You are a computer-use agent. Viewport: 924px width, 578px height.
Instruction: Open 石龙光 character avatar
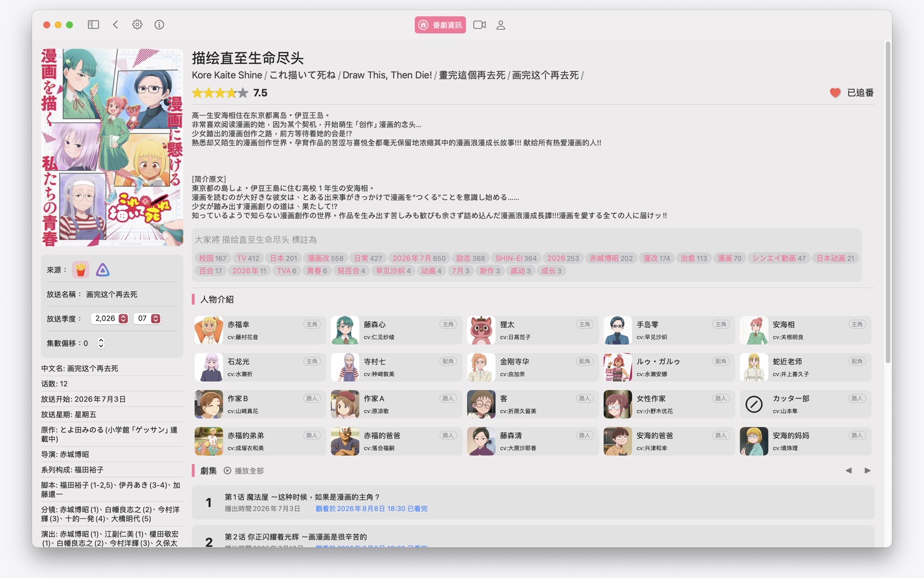(209, 367)
